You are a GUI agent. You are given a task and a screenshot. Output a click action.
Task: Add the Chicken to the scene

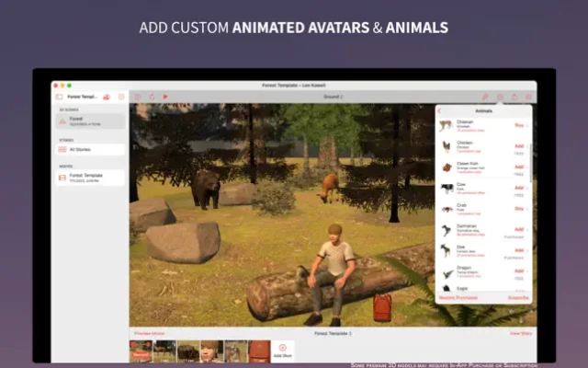[519, 145]
